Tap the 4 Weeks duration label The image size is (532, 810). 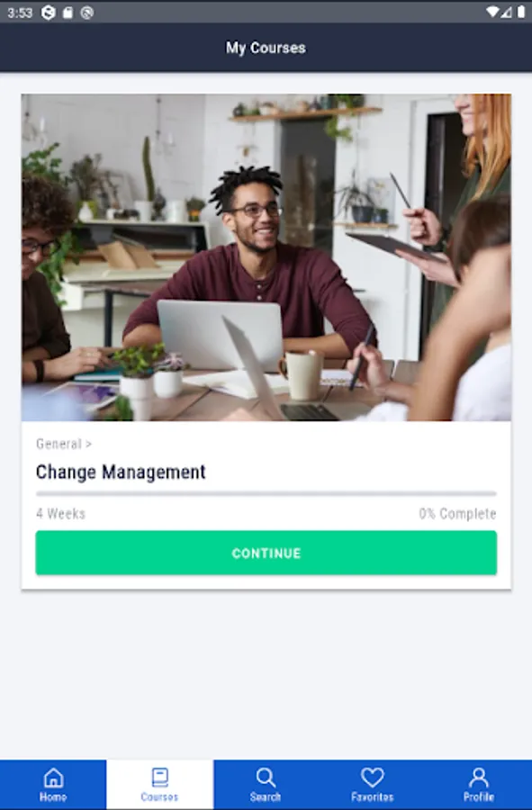point(60,514)
